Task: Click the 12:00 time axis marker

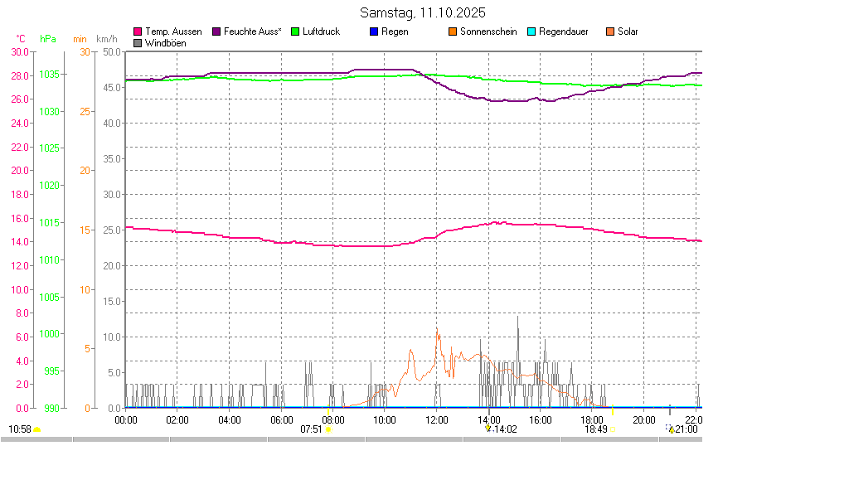Action: 437,419
